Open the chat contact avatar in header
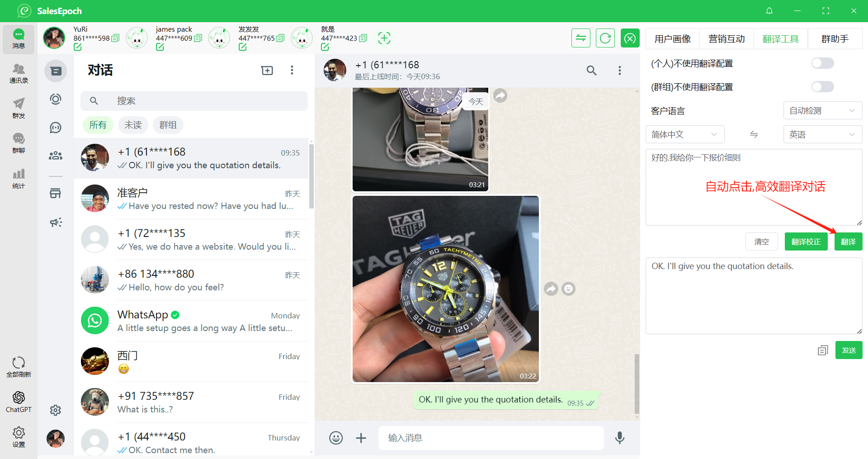 335,70
